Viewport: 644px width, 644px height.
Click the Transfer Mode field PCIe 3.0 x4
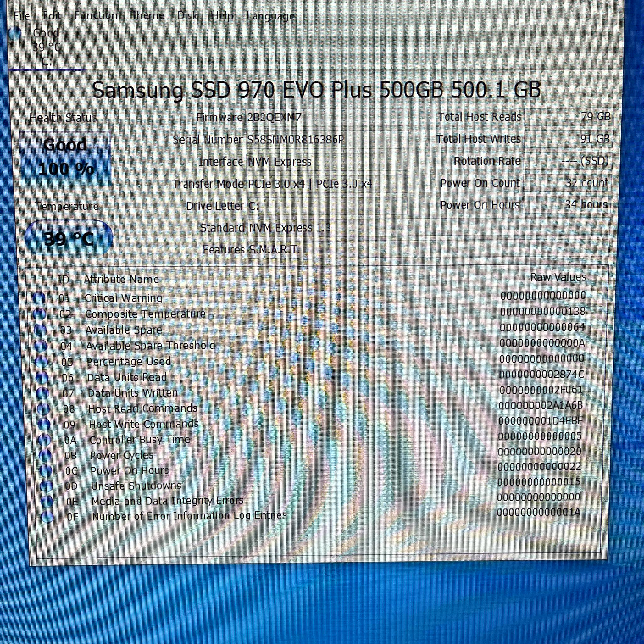click(x=327, y=184)
